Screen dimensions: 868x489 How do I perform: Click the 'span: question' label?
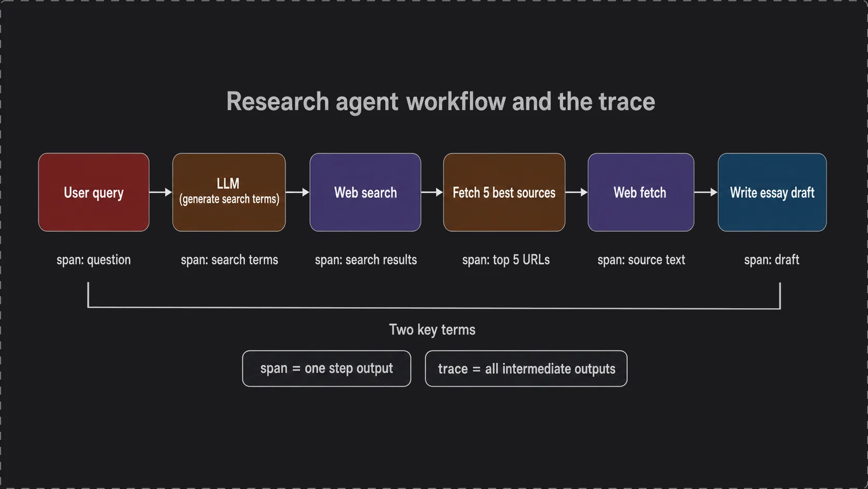click(93, 260)
